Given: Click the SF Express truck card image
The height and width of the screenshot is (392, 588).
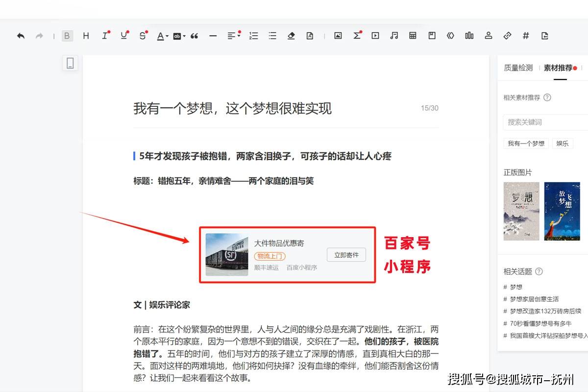Looking at the screenshot, I should [227, 254].
